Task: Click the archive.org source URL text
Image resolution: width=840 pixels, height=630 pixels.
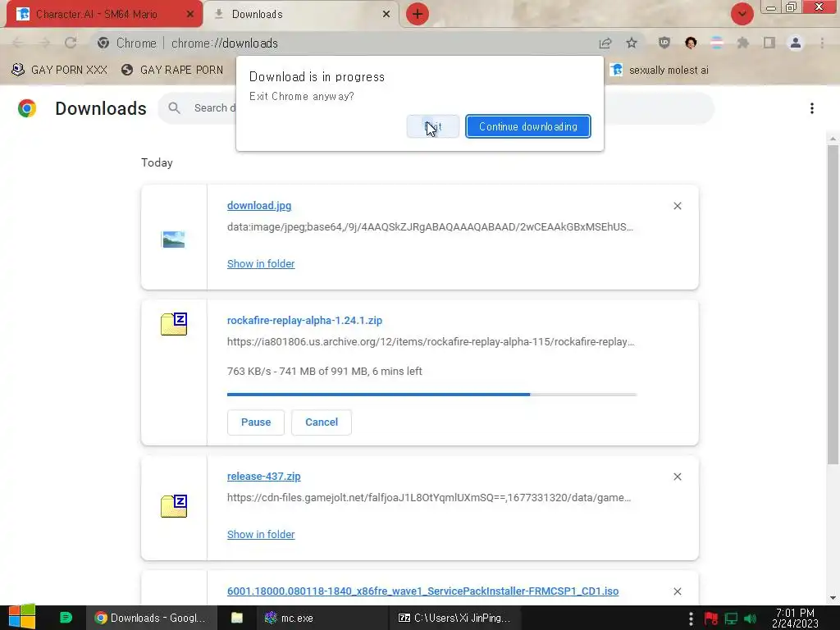Action: tap(431, 342)
